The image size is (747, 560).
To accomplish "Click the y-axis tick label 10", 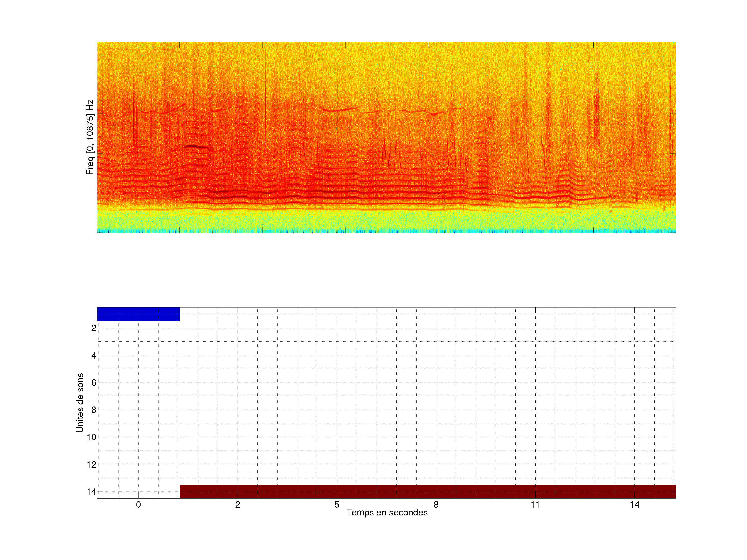I will tap(92, 437).
